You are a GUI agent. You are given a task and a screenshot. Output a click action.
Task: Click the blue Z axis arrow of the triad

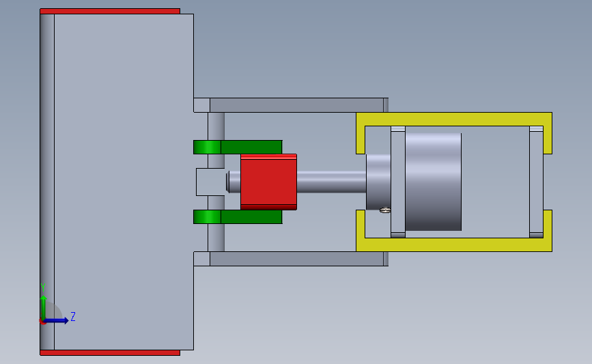coord(57,320)
